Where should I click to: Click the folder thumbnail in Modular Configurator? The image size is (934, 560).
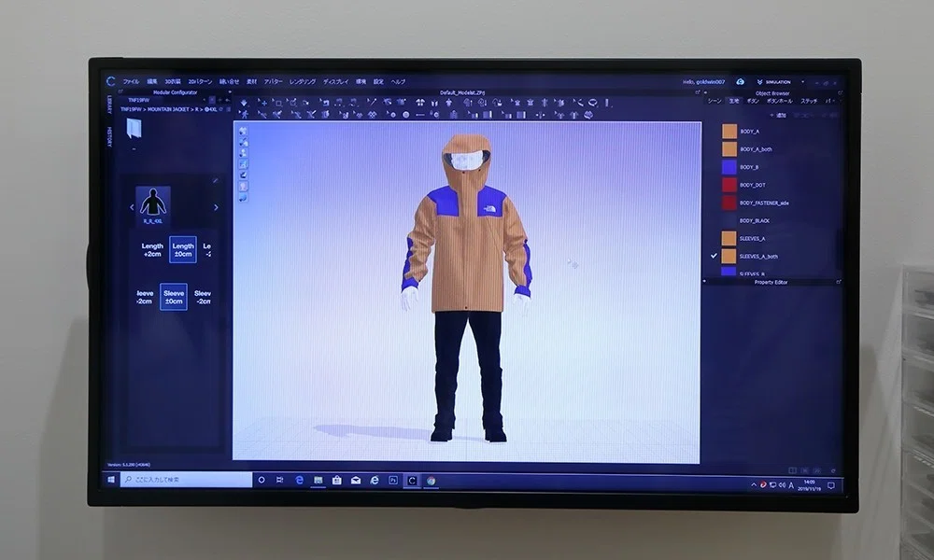[134, 129]
